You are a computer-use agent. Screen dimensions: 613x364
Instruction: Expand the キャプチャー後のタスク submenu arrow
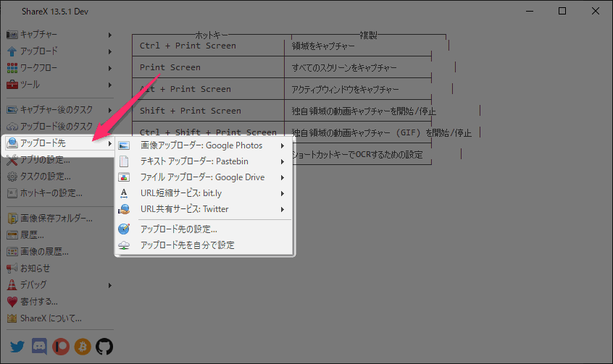(110, 110)
